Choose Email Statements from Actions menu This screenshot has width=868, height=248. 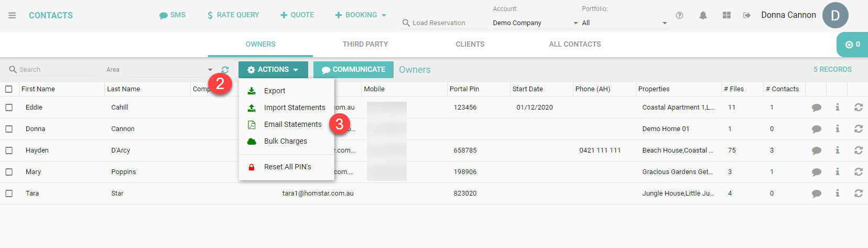point(292,124)
